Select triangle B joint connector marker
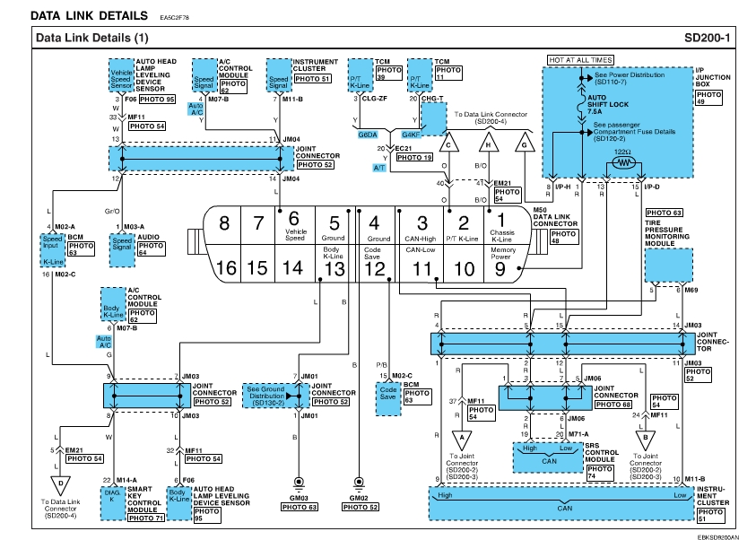The image size is (756, 540). tap(643, 440)
